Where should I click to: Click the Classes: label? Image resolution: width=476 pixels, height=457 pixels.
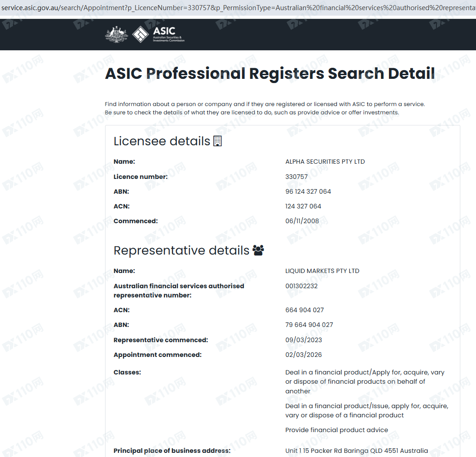click(127, 372)
